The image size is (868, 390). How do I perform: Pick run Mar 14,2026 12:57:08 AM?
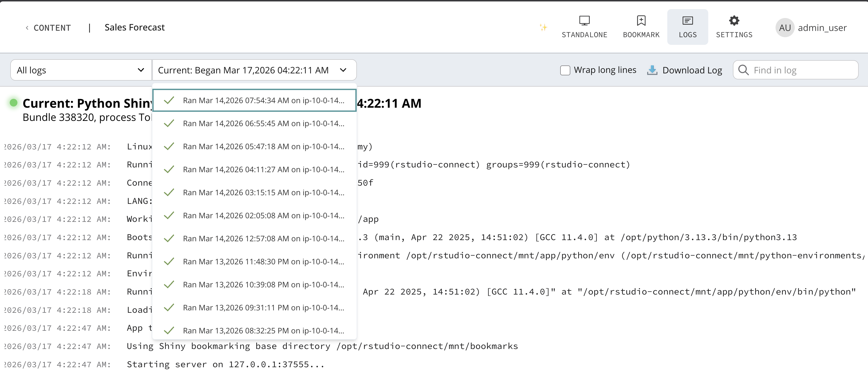pos(263,239)
